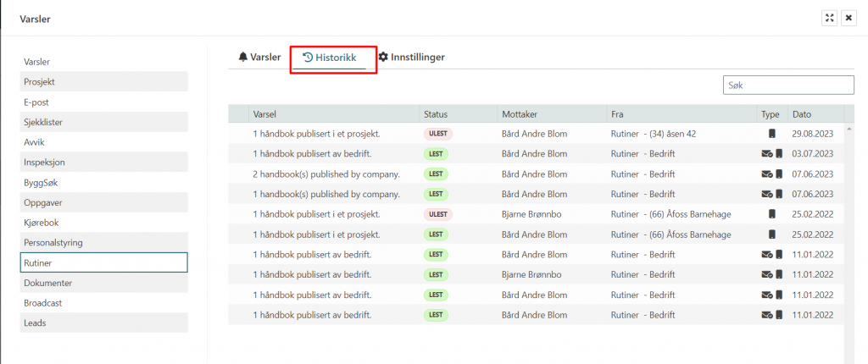Viewport: 868px width, 364px height.
Task: Click the email icon in 03.07.2023 row
Action: (766, 154)
